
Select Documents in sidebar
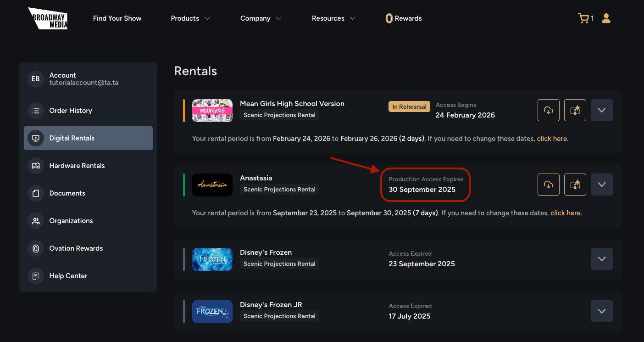click(88, 193)
